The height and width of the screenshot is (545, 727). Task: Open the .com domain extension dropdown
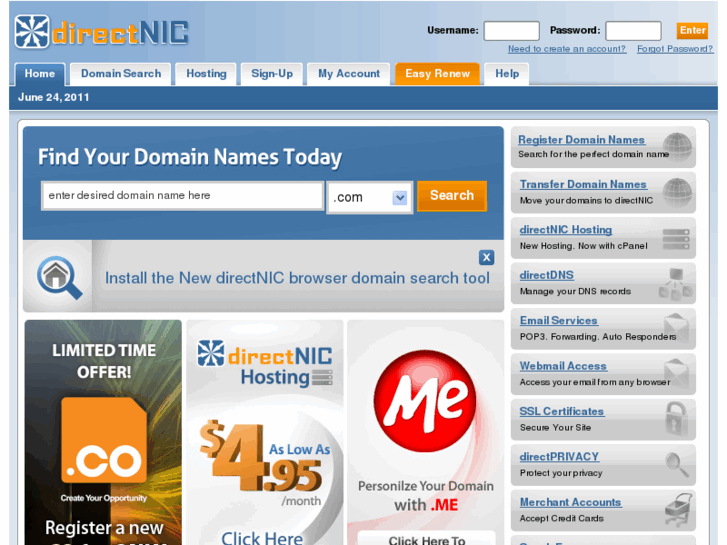tap(369, 197)
